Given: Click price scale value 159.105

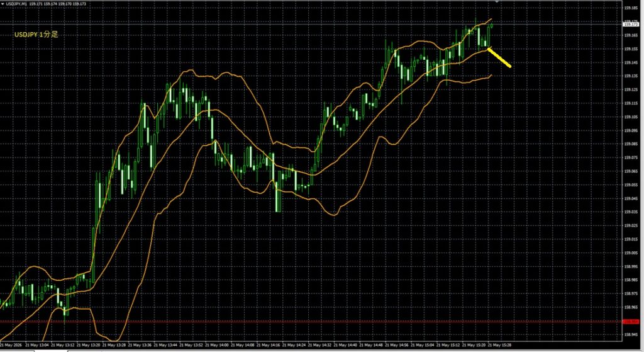Looking at the screenshot, I should pos(630,116).
